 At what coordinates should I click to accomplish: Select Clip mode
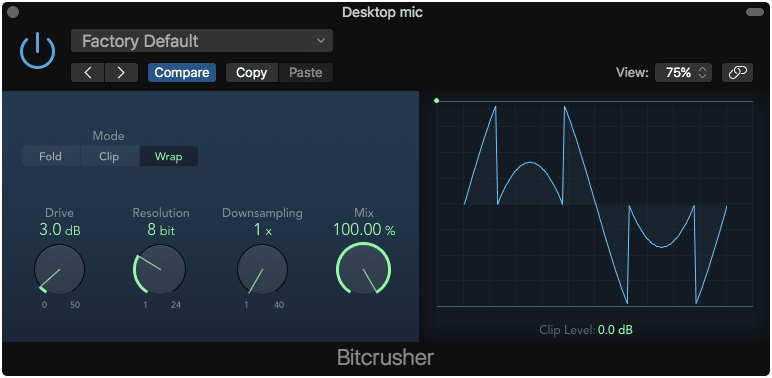[x=109, y=157]
